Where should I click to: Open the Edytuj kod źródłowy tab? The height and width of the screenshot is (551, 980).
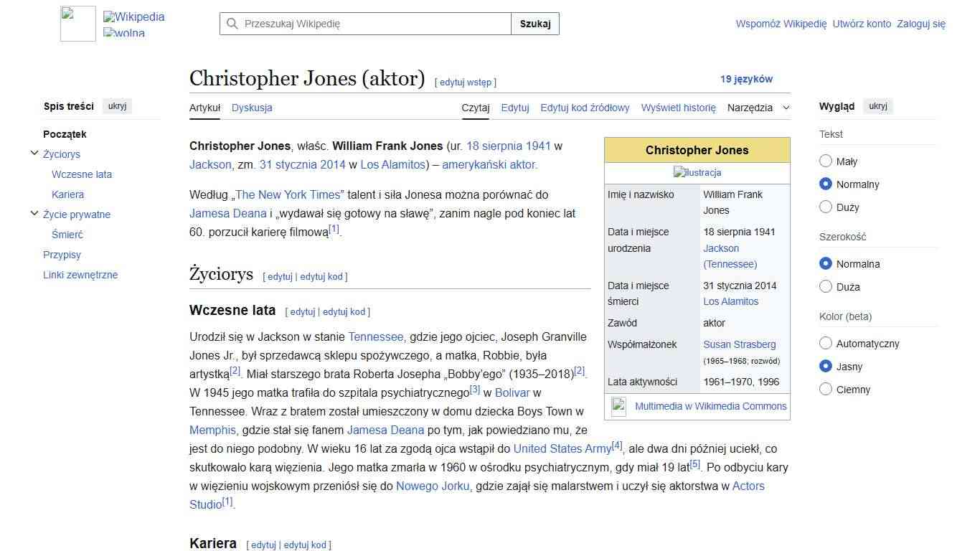pos(584,108)
